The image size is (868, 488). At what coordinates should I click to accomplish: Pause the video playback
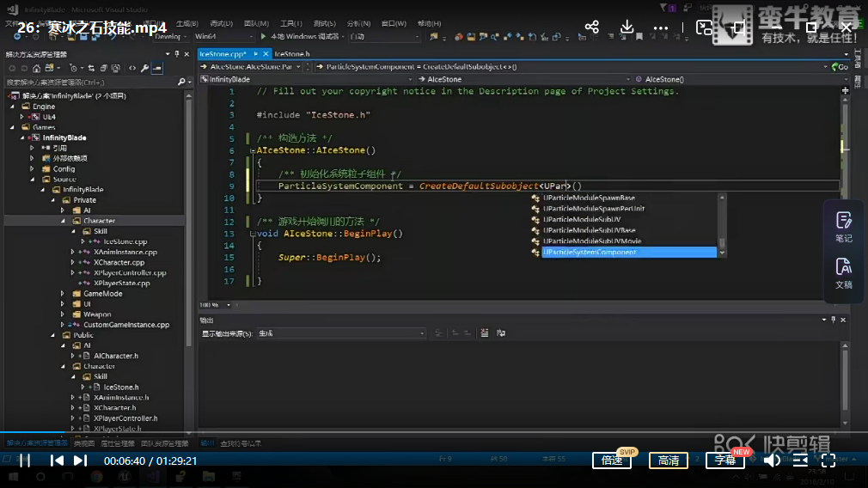25,461
